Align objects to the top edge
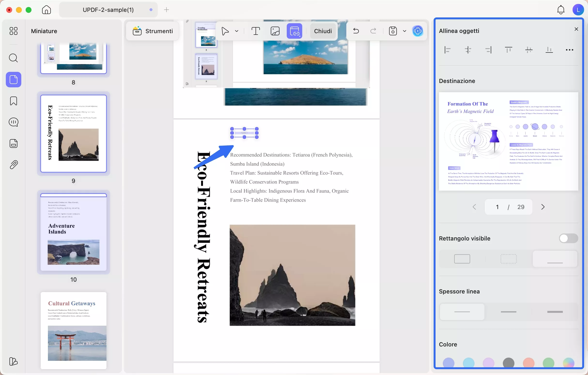The height and width of the screenshot is (375, 588). click(x=508, y=50)
